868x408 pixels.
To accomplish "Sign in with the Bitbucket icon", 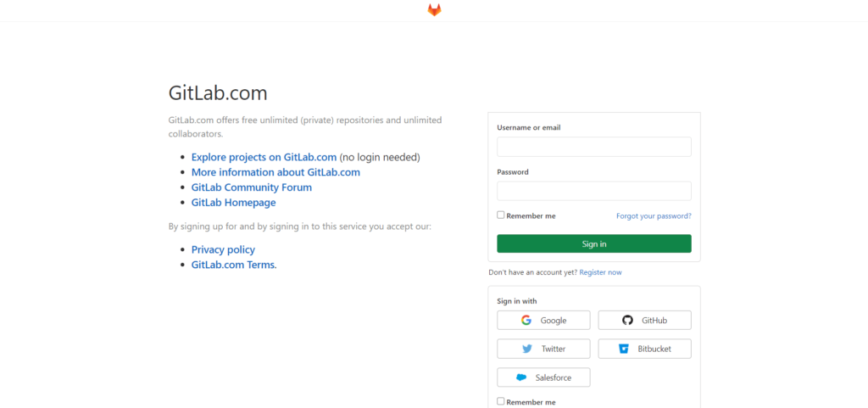I will click(x=624, y=349).
